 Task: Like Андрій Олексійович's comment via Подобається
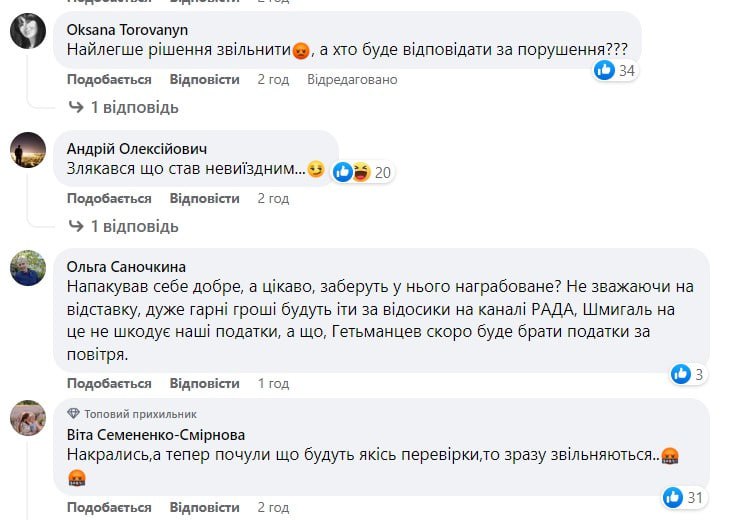pos(109,198)
